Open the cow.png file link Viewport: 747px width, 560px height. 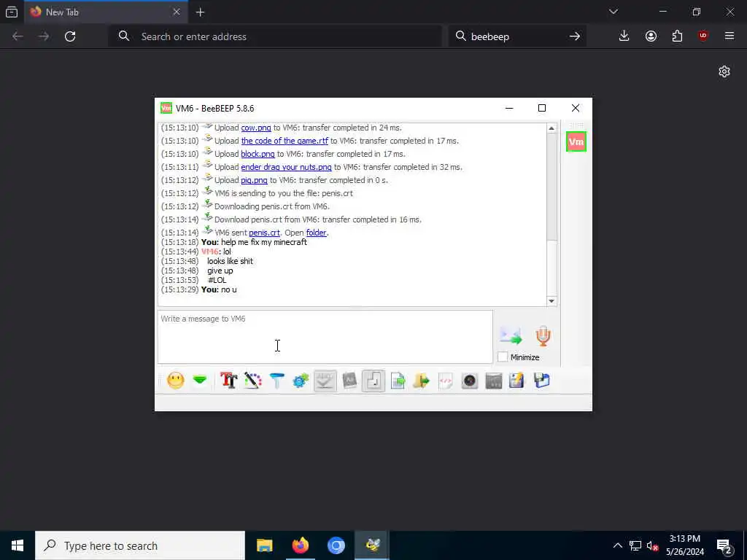256,128
